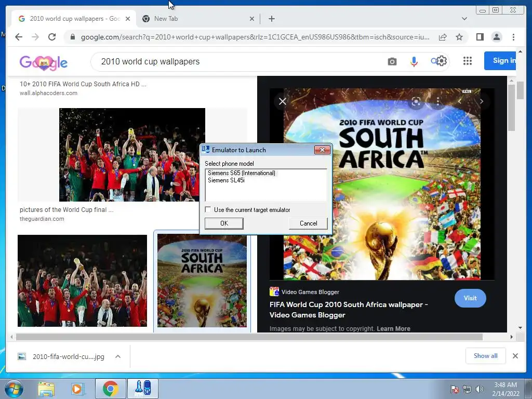
Task: Bookmark this page with the star
Action: click(459, 37)
